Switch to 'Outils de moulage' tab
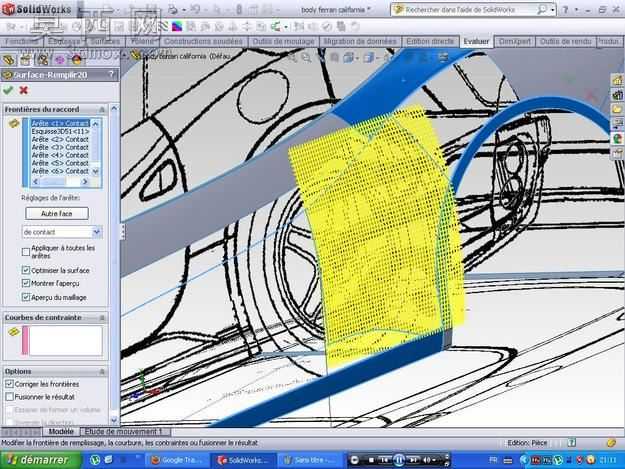The image size is (625, 469). pyautogui.click(x=283, y=41)
